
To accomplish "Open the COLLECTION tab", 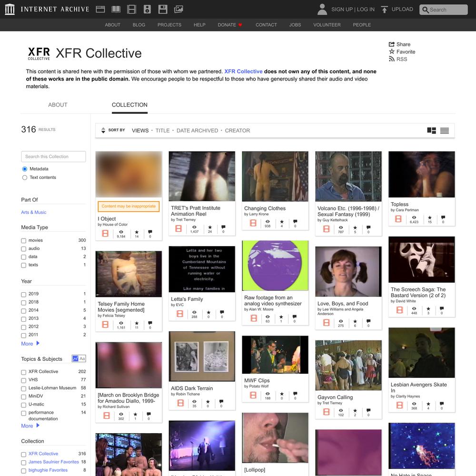I will 129,105.
